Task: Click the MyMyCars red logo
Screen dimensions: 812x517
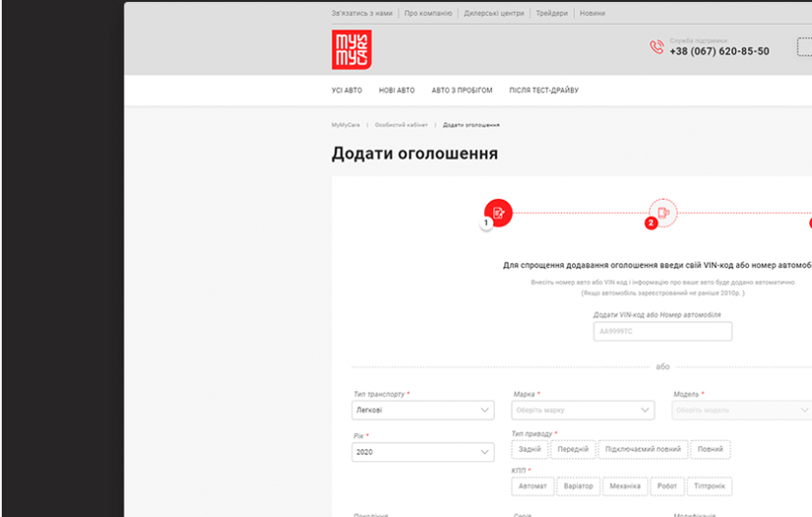Action: 351,50
